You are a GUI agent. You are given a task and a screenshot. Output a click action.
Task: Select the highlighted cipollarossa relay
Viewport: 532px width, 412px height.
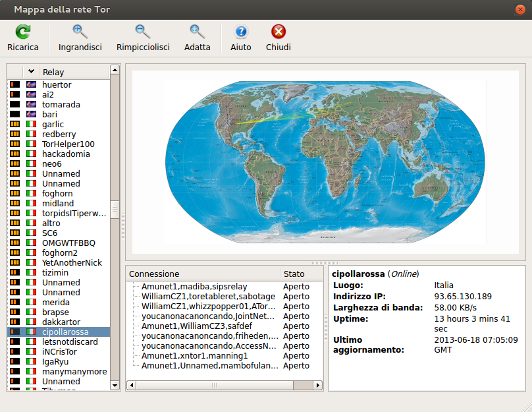59,332
